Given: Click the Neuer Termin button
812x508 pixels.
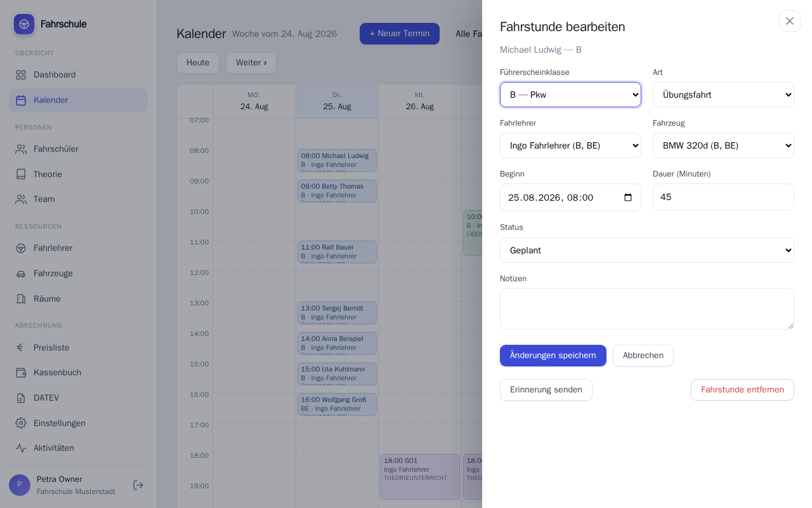Looking at the screenshot, I should [400, 34].
